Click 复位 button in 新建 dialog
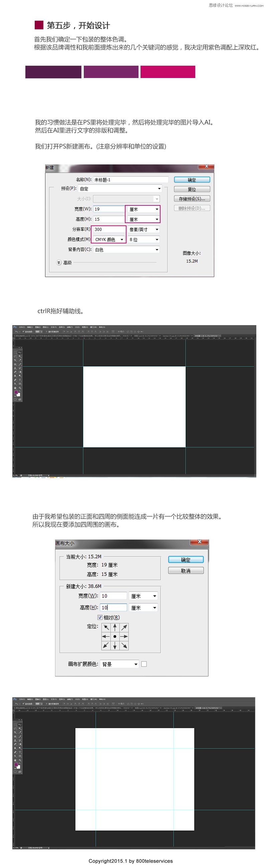 (x=192, y=189)
